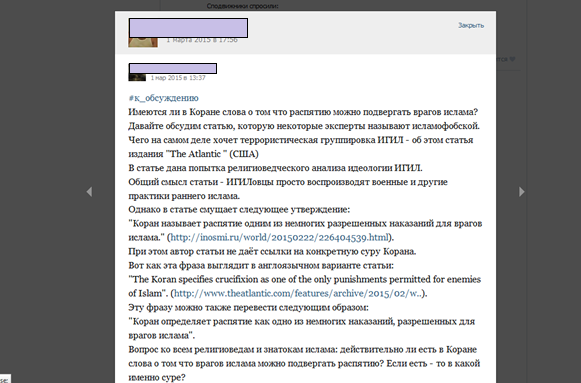
Task: Click the gray header bar of the popup
Action: point(305,33)
